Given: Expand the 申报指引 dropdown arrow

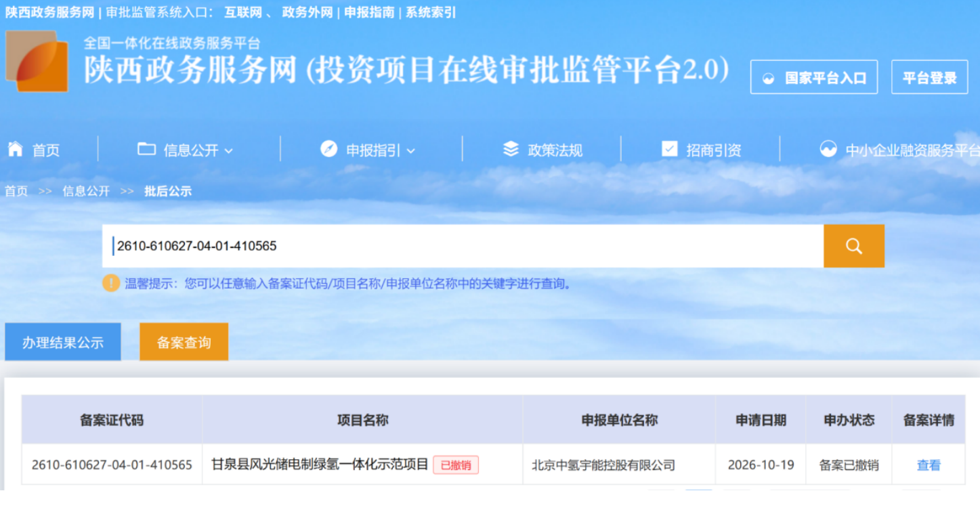Looking at the screenshot, I should [410, 151].
